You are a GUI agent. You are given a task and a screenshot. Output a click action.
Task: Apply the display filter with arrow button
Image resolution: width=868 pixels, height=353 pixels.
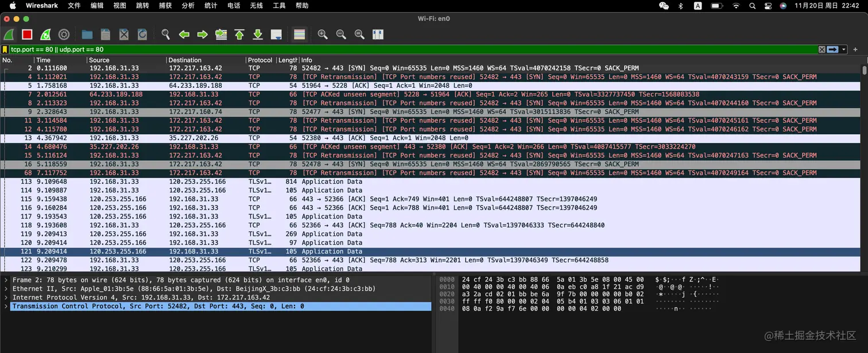tap(832, 50)
